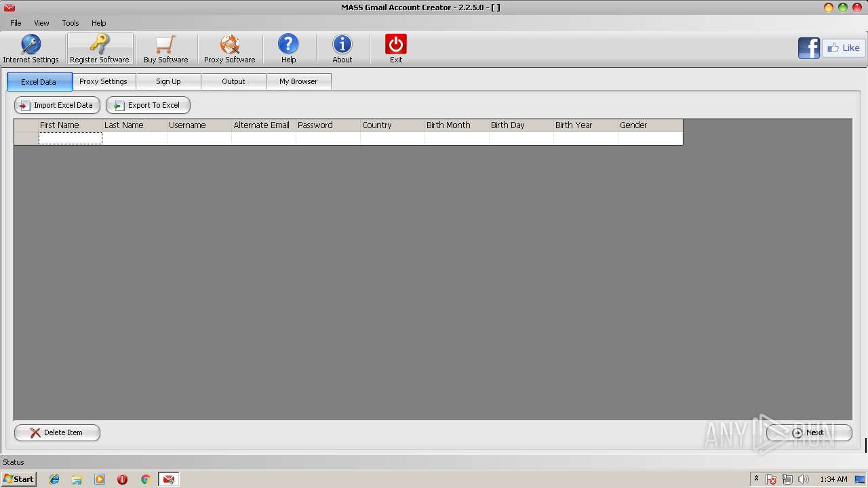Click the empty First Name cell
868x488 pixels.
pos(71,138)
